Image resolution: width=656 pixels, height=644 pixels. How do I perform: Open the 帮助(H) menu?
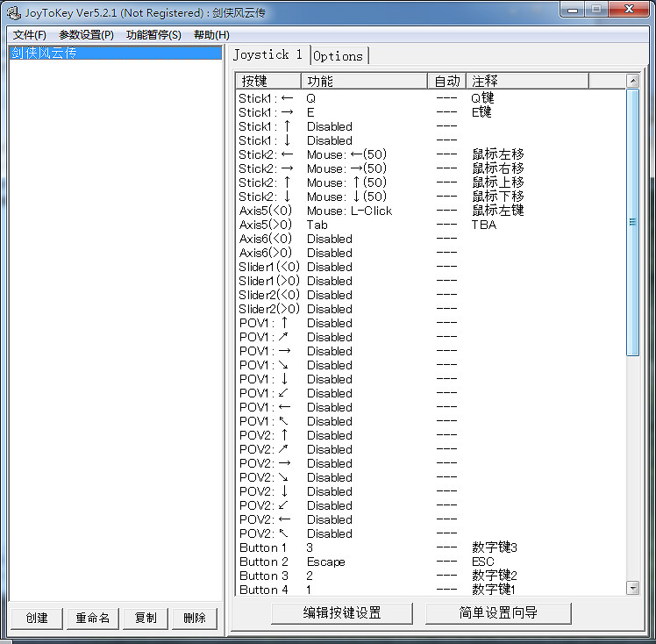click(211, 35)
